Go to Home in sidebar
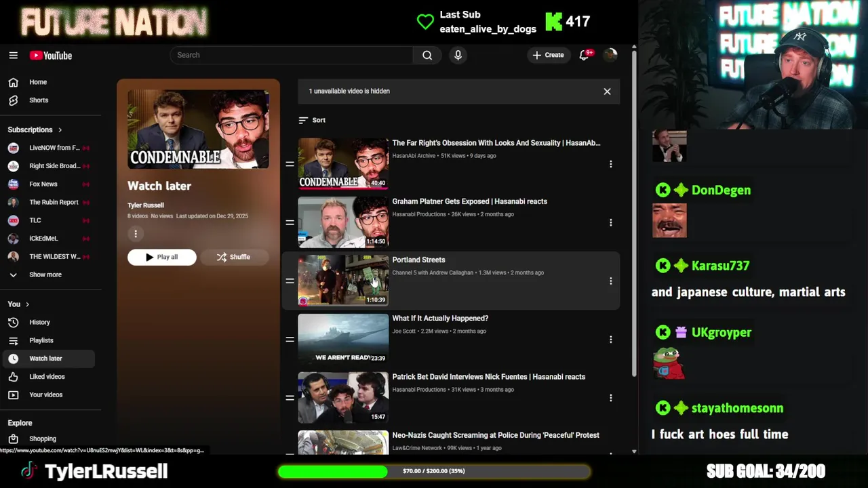The width and height of the screenshot is (868, 488). 47,82
